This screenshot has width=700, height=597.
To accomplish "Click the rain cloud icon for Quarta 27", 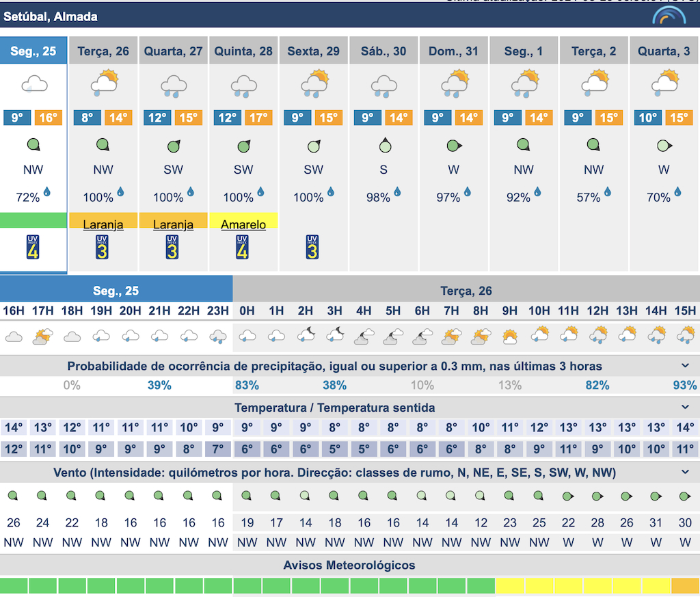I will pos(174,85).
